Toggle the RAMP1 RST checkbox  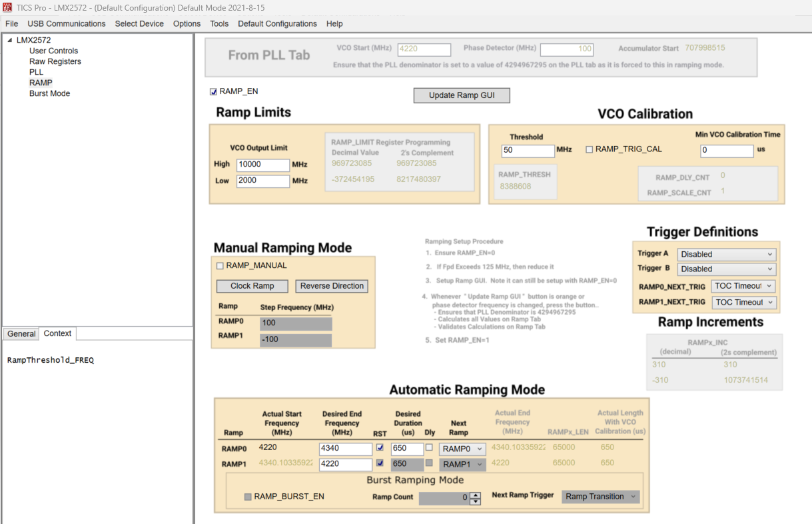point(380,463)
